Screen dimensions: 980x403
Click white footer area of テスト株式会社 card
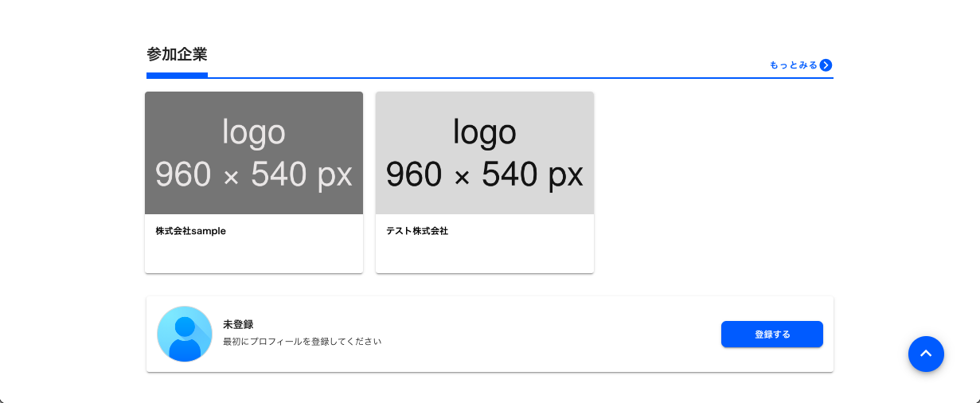tap(485, 255)
